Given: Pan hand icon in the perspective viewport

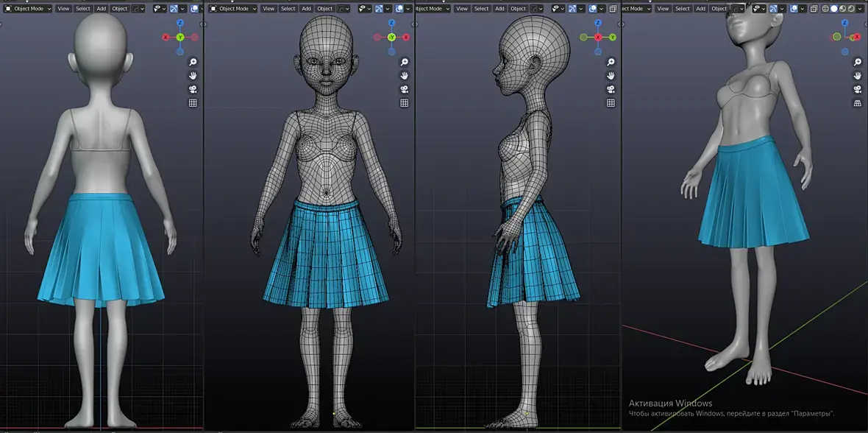Looking at the screenshot, I should tap(858, 75).
